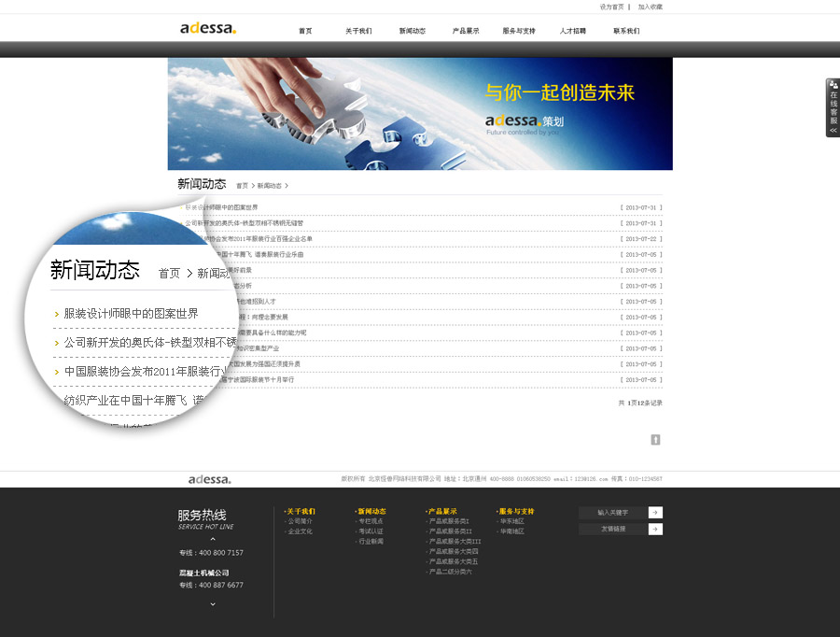Open the 在线客服 side panel tab

833,107
